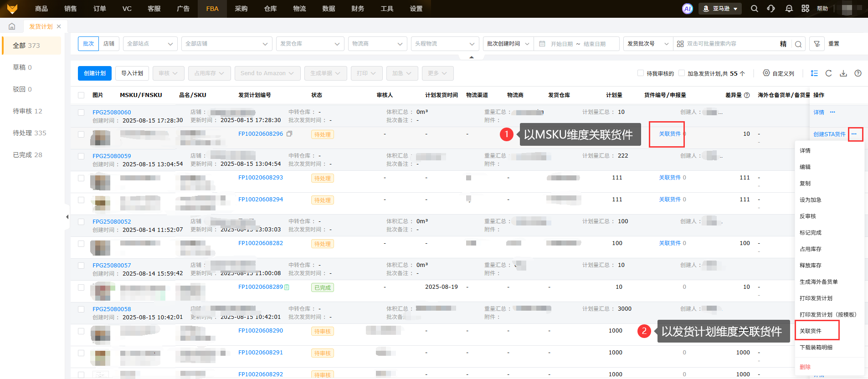Click the customer service headset icon
868x379 pixels.
tap(771, 9)
